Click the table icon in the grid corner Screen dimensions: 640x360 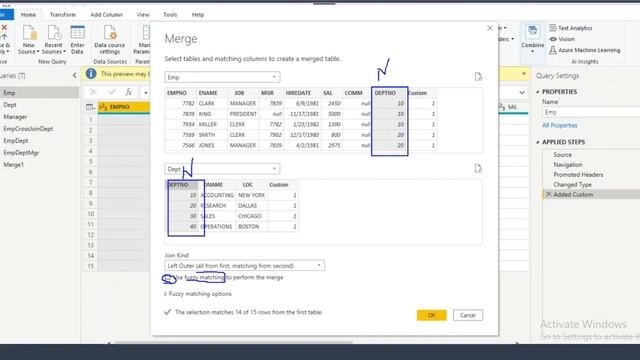click(x=90, y=107)
